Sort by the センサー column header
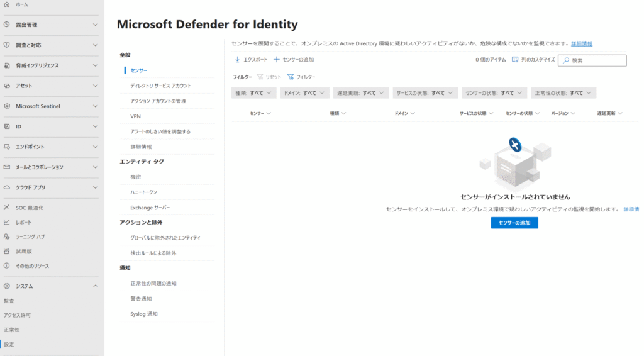This screenshot has height=356, width=644. click(260, 113)
